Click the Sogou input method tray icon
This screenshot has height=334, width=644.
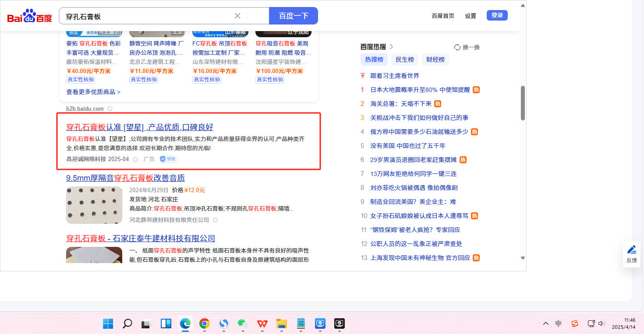pos(575,323)
